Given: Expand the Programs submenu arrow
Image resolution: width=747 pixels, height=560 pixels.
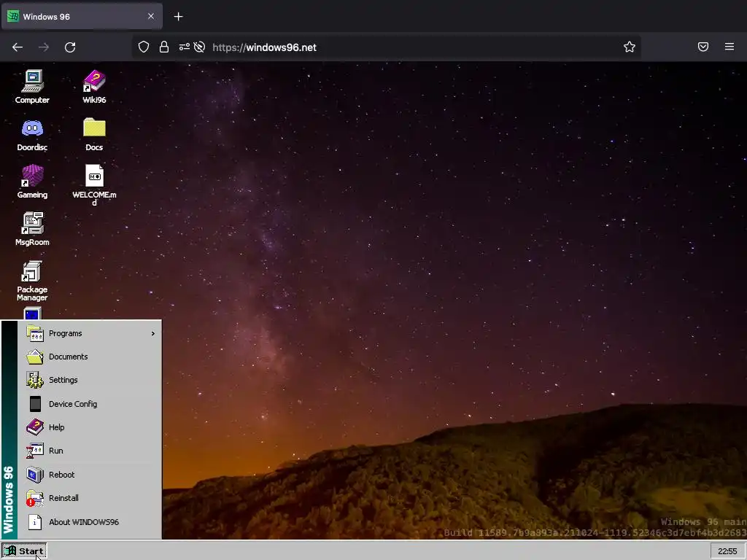Looking at the screenshot, I should [153, 333].
